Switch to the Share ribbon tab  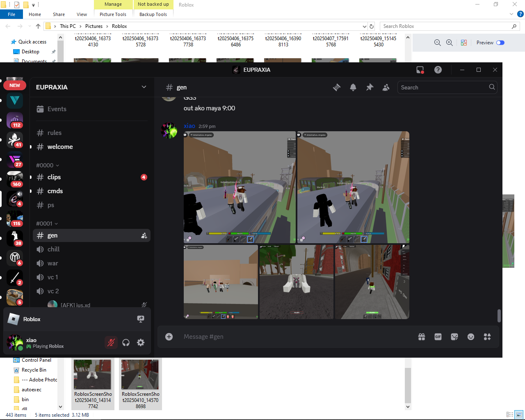[59, 14]
